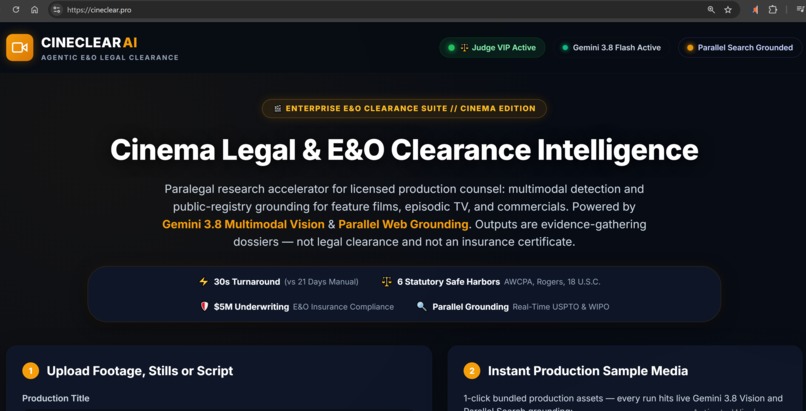Click the main Cinema Legal & E&O heading
Viewport: 806px width, 411px height.
[404, 150]
